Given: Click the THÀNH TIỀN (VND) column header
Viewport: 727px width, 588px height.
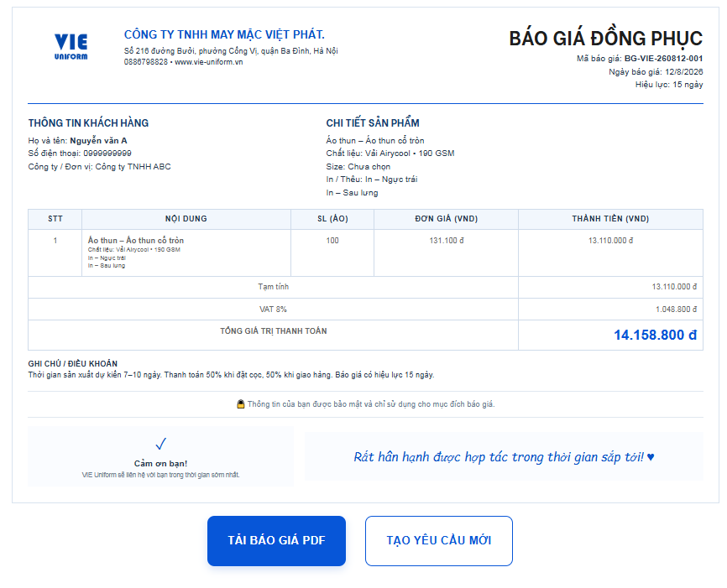Looking at the screenshot, I should (x=610, y=219).
